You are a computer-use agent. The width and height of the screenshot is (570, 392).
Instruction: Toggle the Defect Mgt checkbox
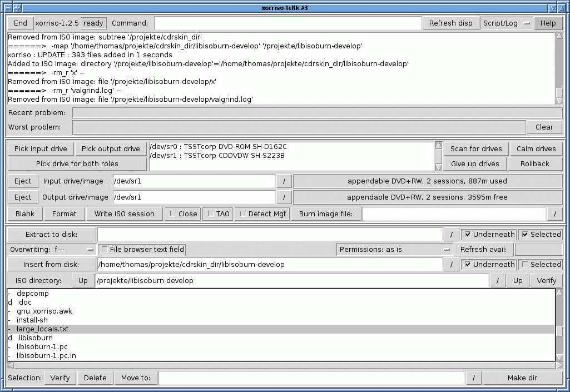262,214
